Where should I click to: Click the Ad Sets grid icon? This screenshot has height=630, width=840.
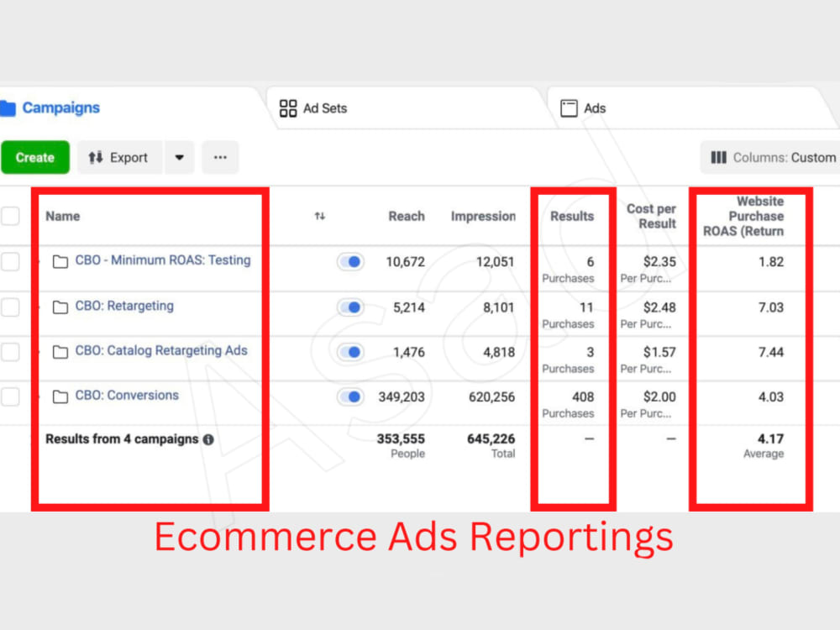pos(287,108)
